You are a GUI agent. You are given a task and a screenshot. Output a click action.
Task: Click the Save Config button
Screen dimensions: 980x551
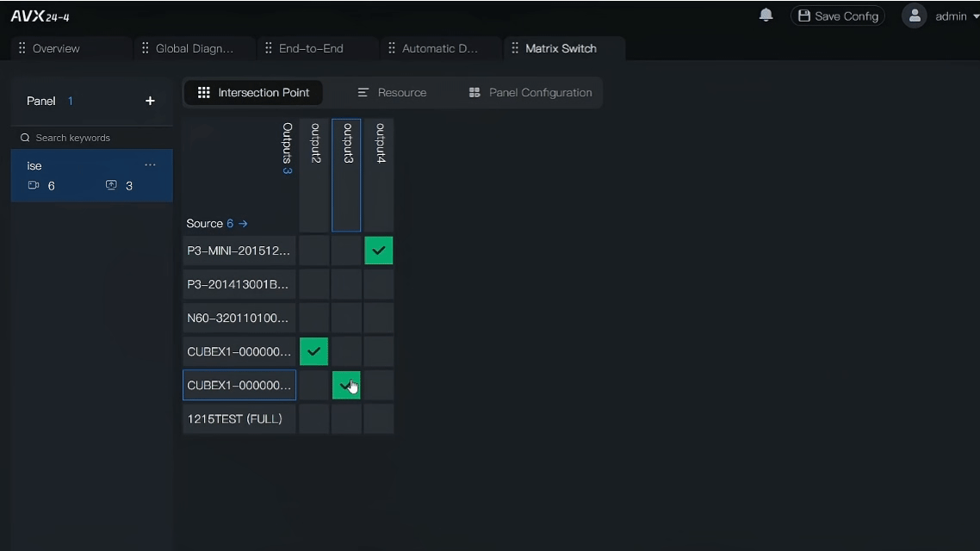pos(837,16)
